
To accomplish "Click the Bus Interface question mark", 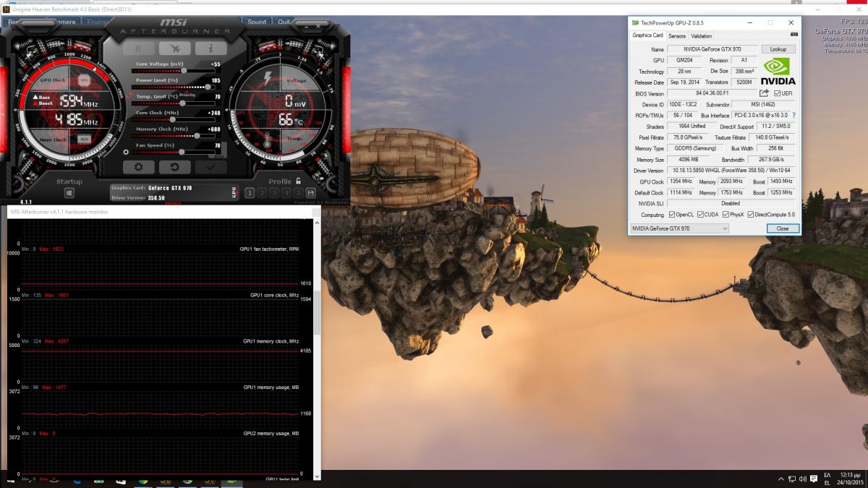I will click(x=793, y=116).
